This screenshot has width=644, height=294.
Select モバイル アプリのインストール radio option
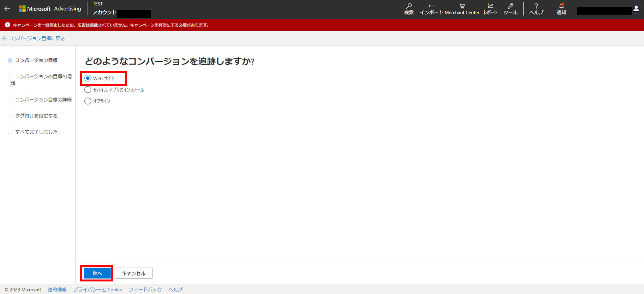(114, 90)
